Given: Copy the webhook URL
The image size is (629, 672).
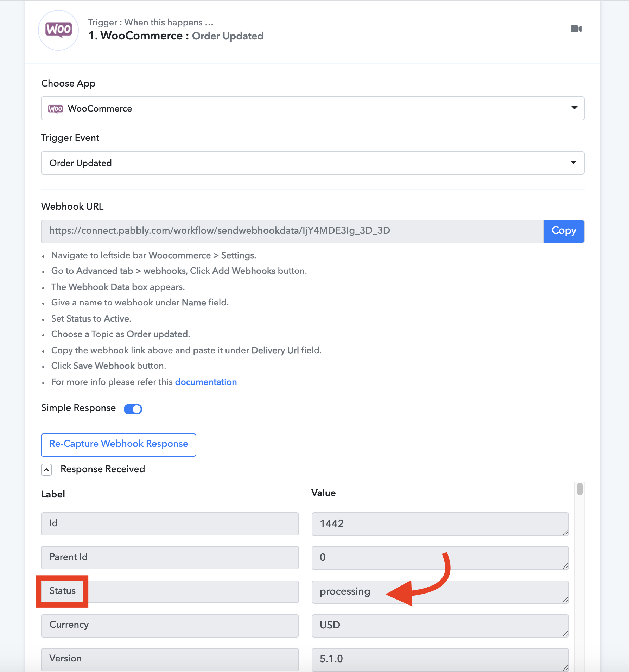Looking at the screenshot, I should point(564,231).
